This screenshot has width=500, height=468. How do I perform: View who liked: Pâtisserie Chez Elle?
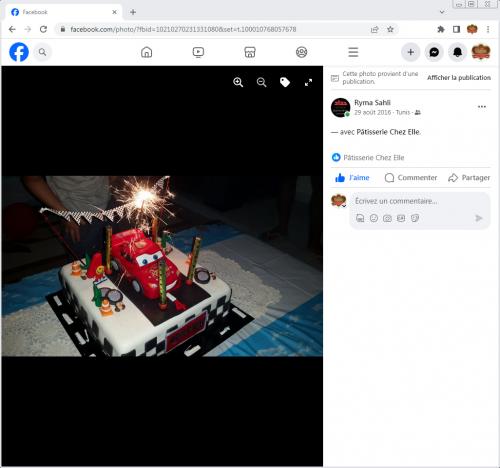click(x=374, y=157)
